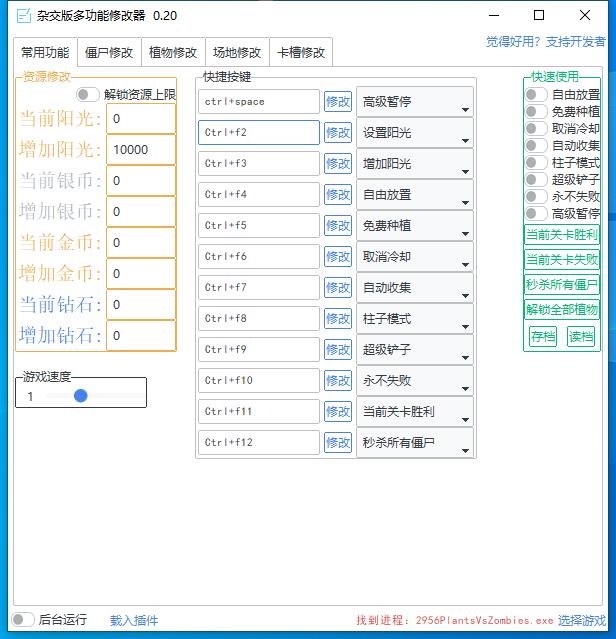Open the 觉得好用？支持开发者 link
The width and height of the screenshot is (616, 639).
(x=545, y=42)
